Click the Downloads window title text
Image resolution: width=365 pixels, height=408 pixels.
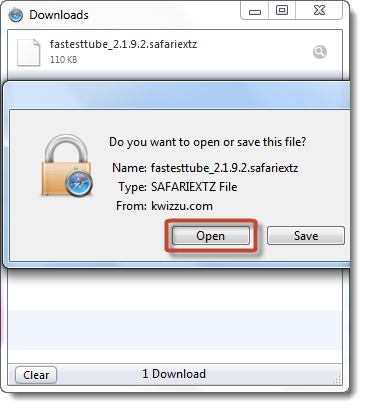(x=59, y=15)
